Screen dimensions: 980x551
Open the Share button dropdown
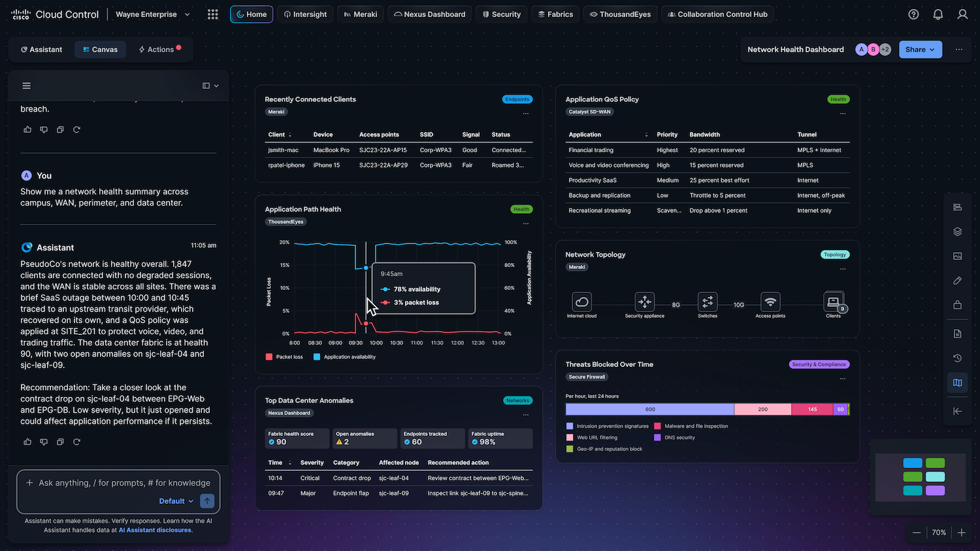(x=920, y=50)
